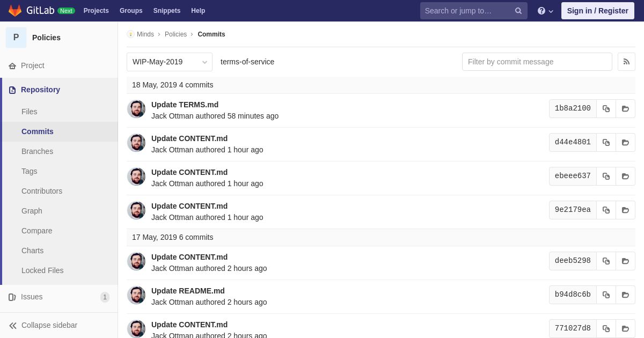The width and height of the screenshot is (644, 338).
Task: Copy commit SHA 1b8a2100
Action: pyautogui.click(x=606, y=108)
